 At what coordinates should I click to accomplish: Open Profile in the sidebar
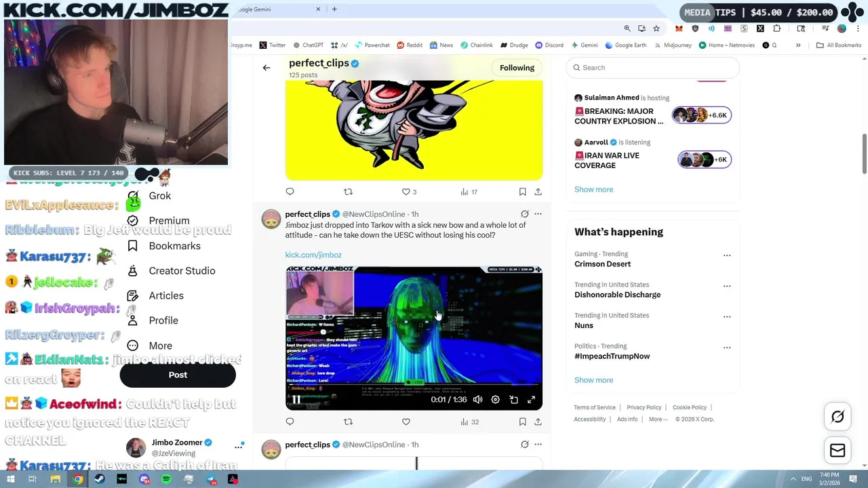tap(153, 321)
